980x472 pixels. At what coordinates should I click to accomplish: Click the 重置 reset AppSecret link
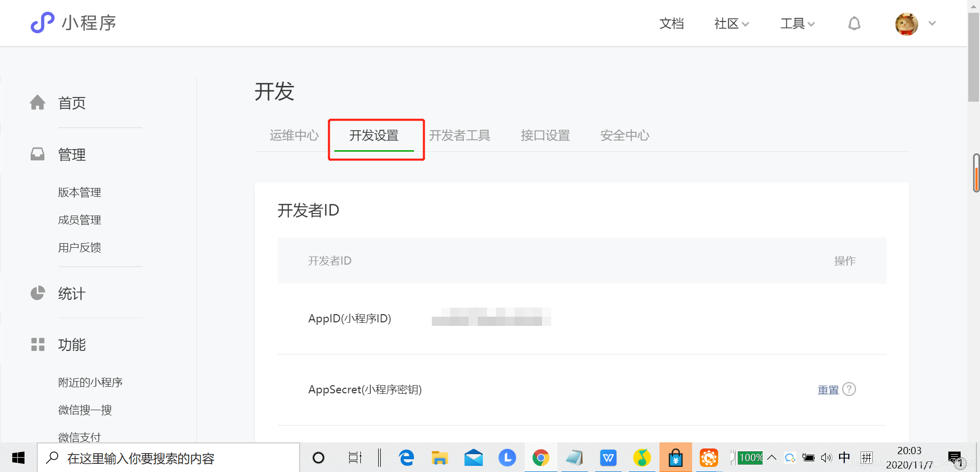[827, 389]
